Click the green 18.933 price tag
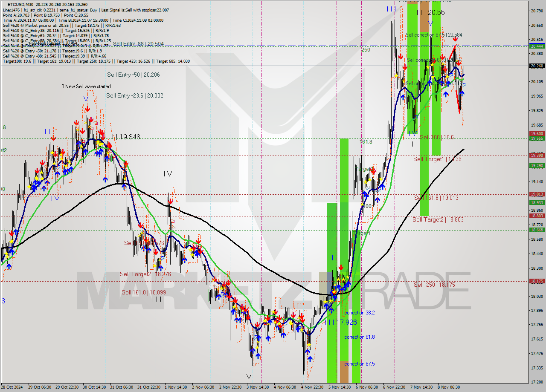This screenshot has height=392, width=546. coord(537,203)
